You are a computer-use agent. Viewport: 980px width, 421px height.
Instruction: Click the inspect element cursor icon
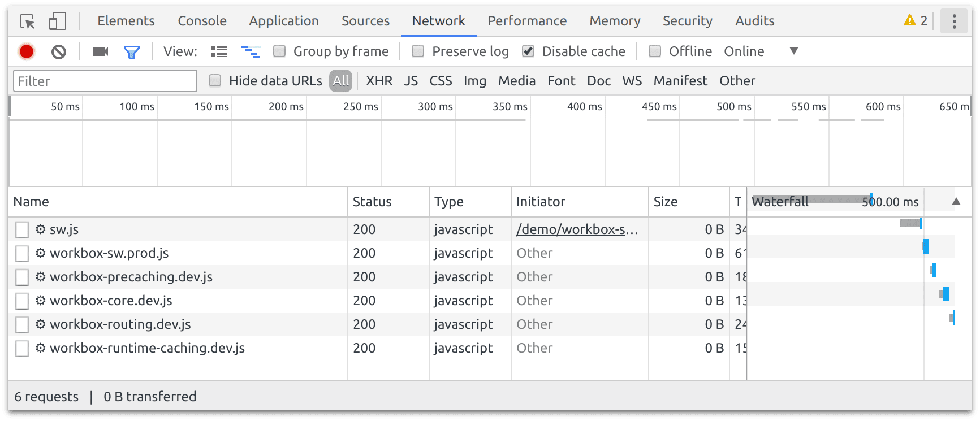click(27, 21)
